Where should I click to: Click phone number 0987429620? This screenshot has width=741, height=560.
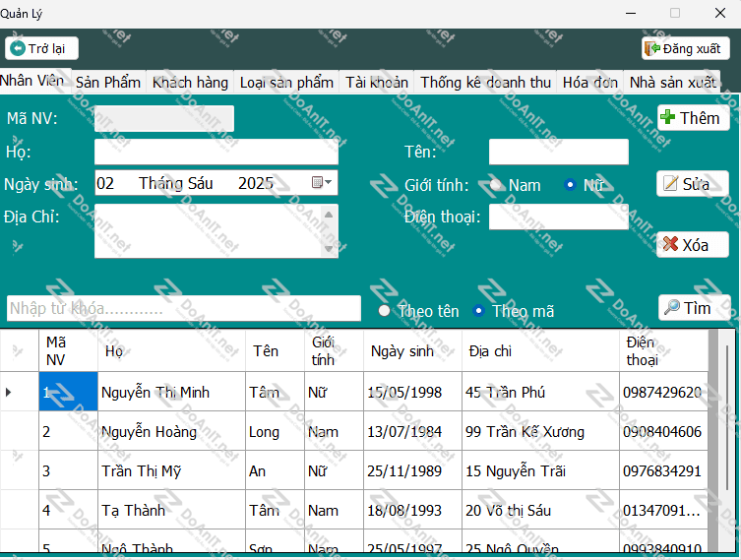click(x=664, y=392)
